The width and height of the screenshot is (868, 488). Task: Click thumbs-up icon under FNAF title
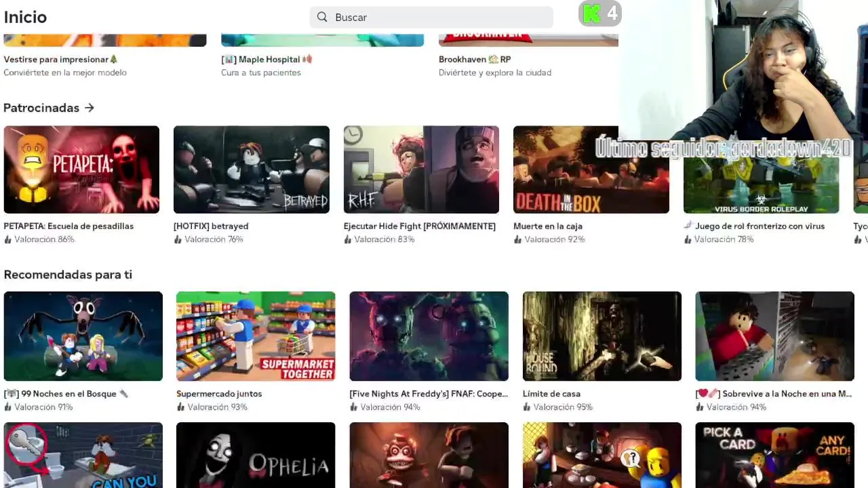click(354, 407)
